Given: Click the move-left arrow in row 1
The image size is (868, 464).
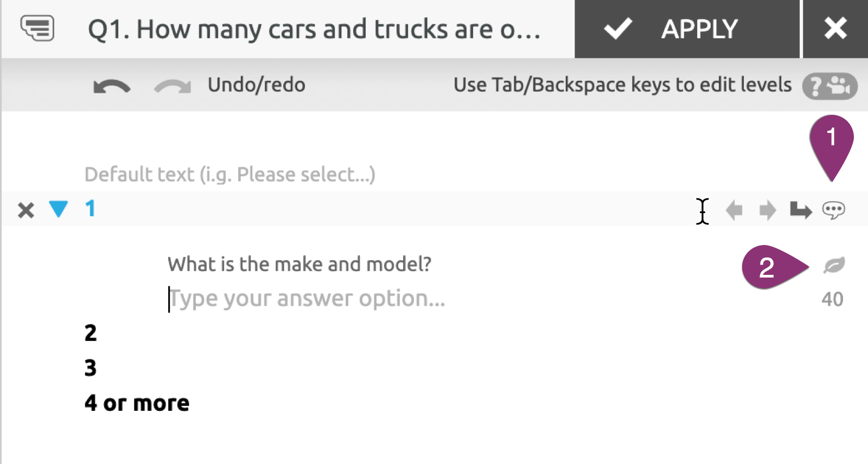Looking at the screenshot, I should (734, 210).
